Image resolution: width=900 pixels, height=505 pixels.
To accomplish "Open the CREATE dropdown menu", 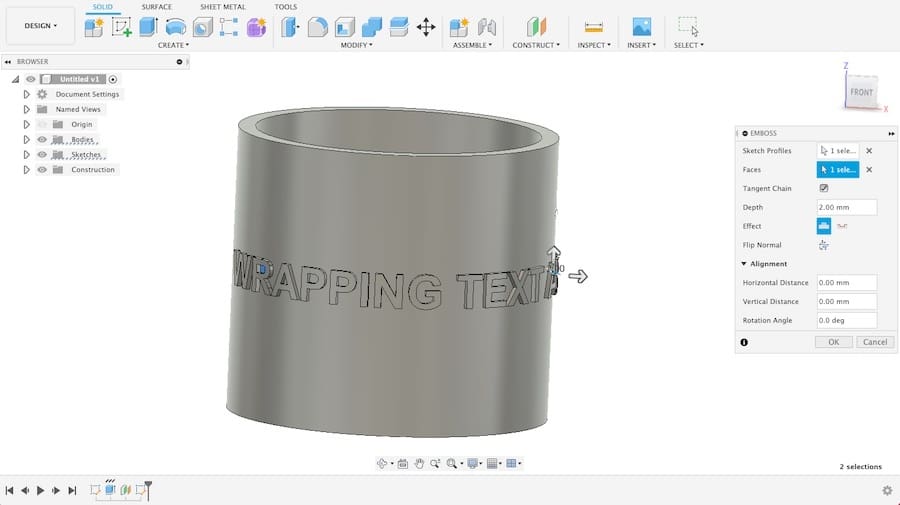I will point(173,45).
